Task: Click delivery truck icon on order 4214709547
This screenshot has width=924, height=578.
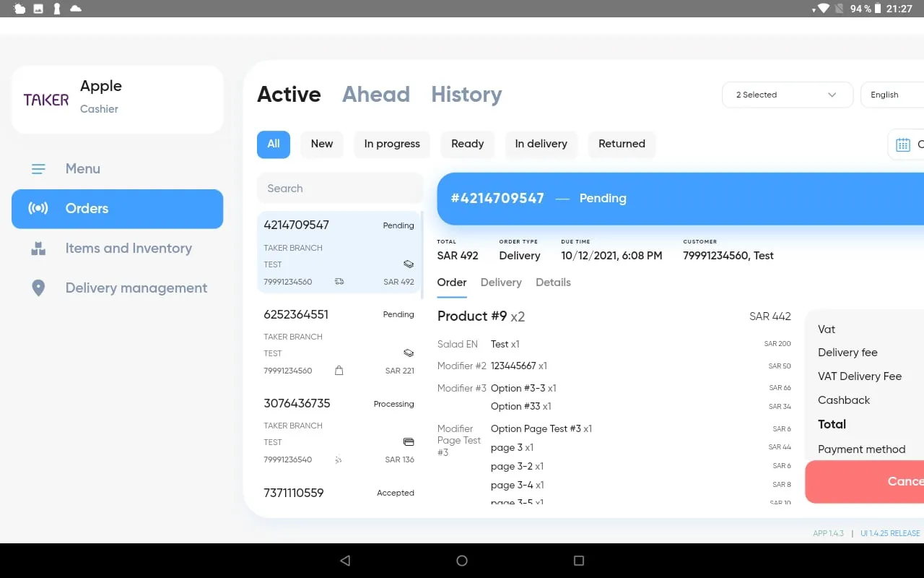Action: [x=339, y=282]
